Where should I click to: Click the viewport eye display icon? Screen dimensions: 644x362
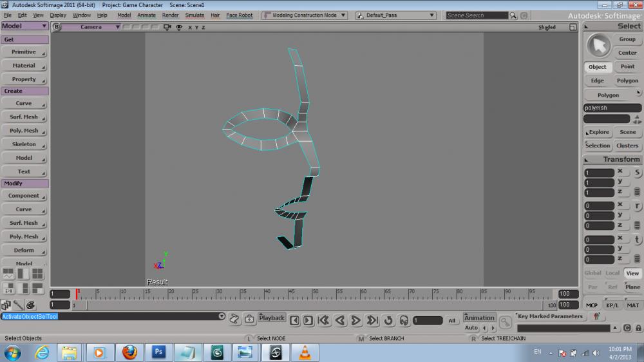(x=178, y=27)
